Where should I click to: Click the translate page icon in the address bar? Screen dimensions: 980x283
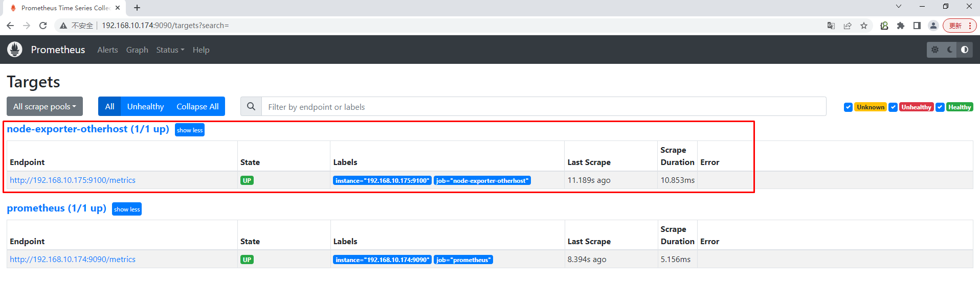(831, 26)
